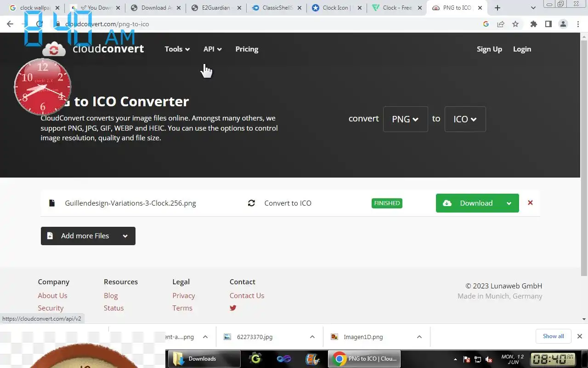588x368 pixels.
Task: Click the file icon beside Guillendesign-Variations-3-Clock.256.png
Action: coord(52,203)
